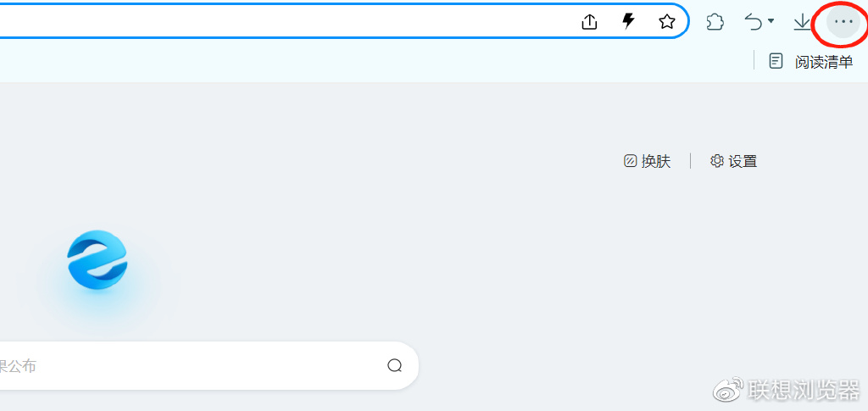
Task: Click the 换肤 skin square icon
Action: [x=630, y=161]
